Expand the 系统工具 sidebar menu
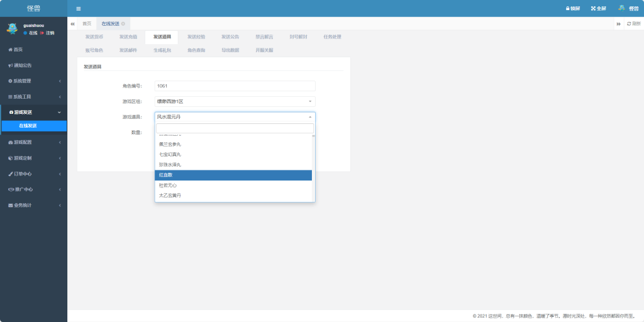This screenshot has height=322, width=644. [33, 96]
